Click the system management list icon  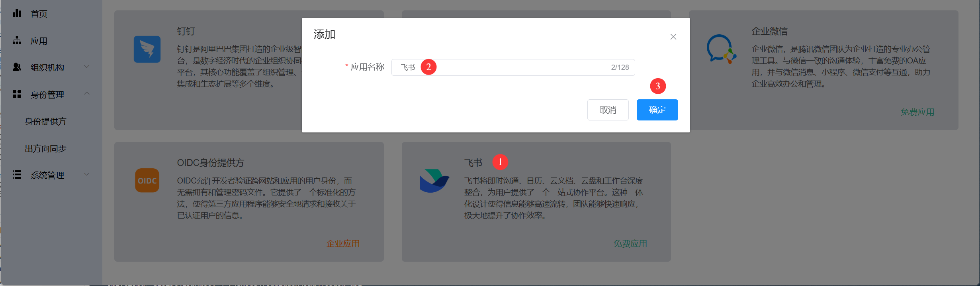(x=17, y=175)
